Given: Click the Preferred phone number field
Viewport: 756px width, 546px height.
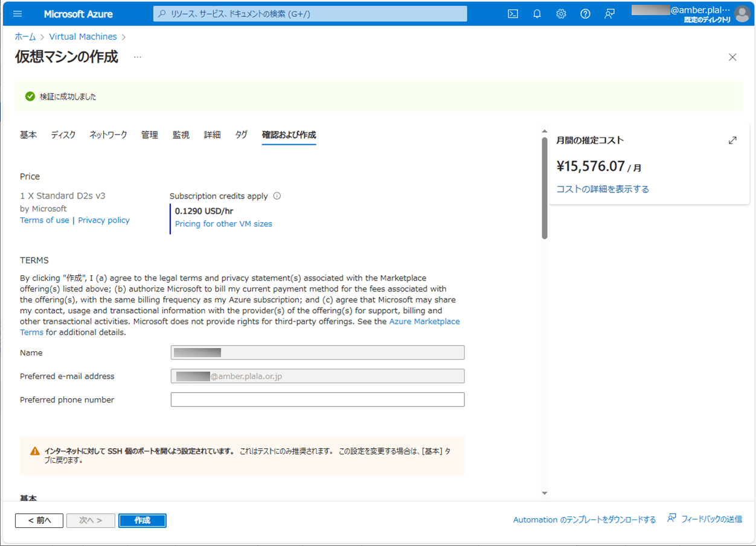Looking at the screenshot, I should tap(318, 400).
